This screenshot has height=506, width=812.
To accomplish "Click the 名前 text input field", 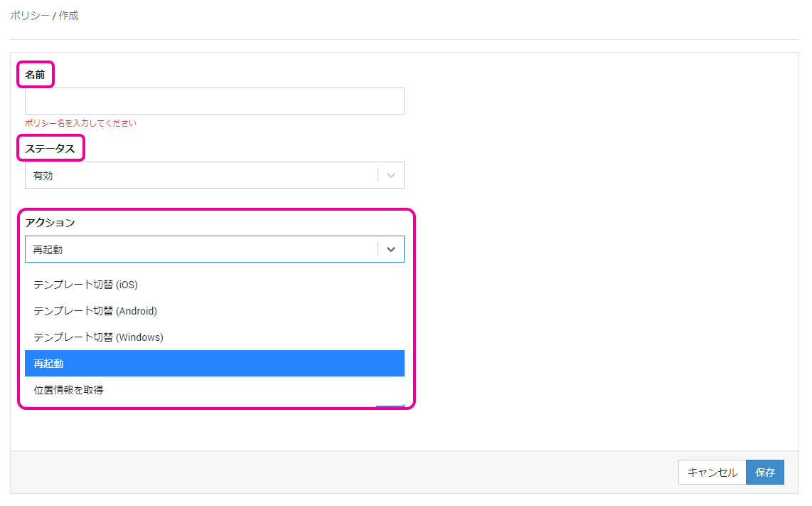I will click(214, 101).
